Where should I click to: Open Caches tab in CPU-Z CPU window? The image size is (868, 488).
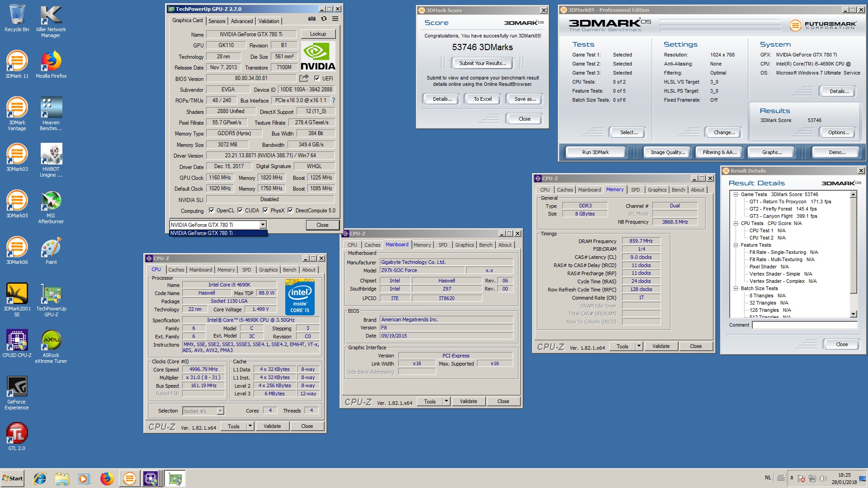176,270
